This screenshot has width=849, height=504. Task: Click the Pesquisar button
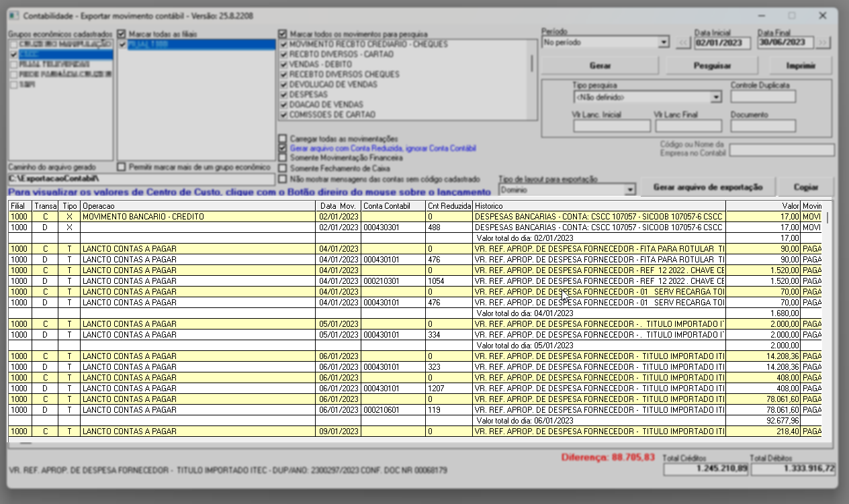pos(711,66)
